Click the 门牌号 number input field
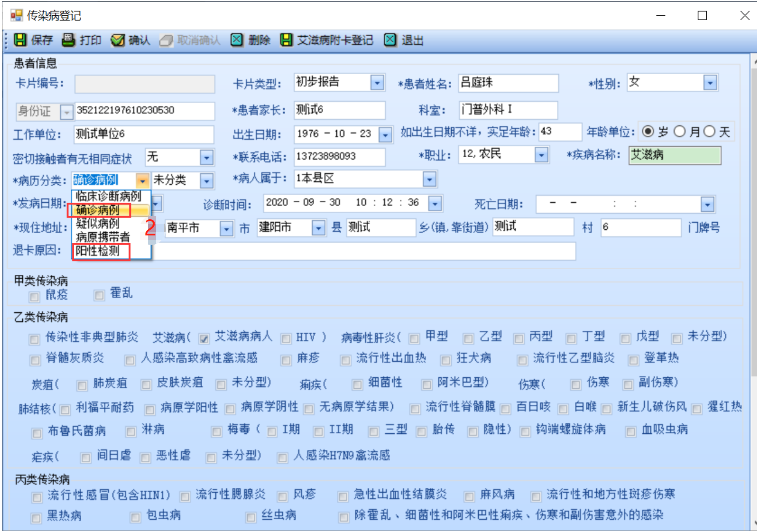Screen dimensions: 757x532 click(x=641, y=228)
